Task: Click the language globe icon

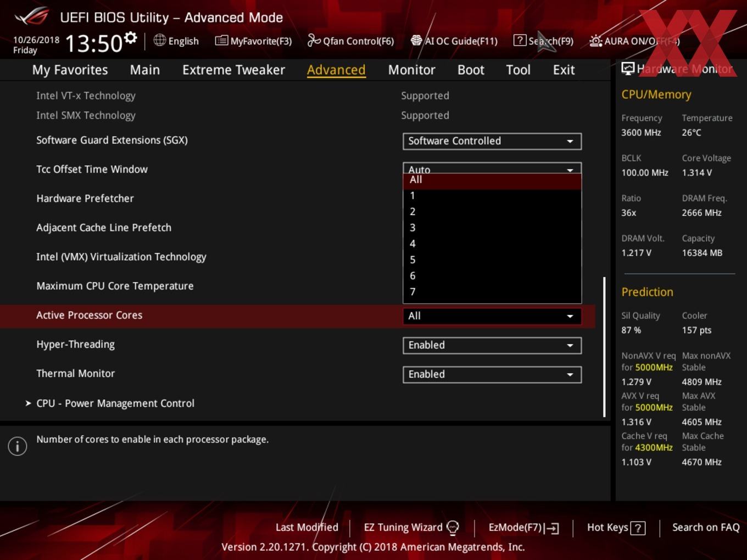Action: tap(159, 40)
